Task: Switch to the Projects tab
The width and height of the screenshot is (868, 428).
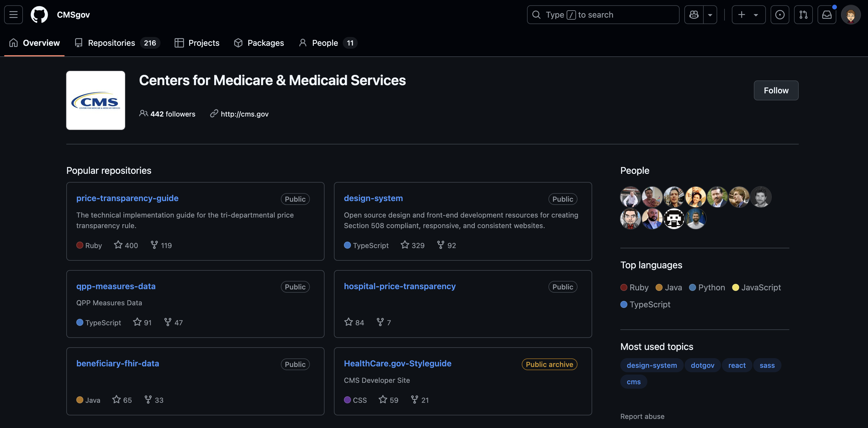Action: pos(197,43)
